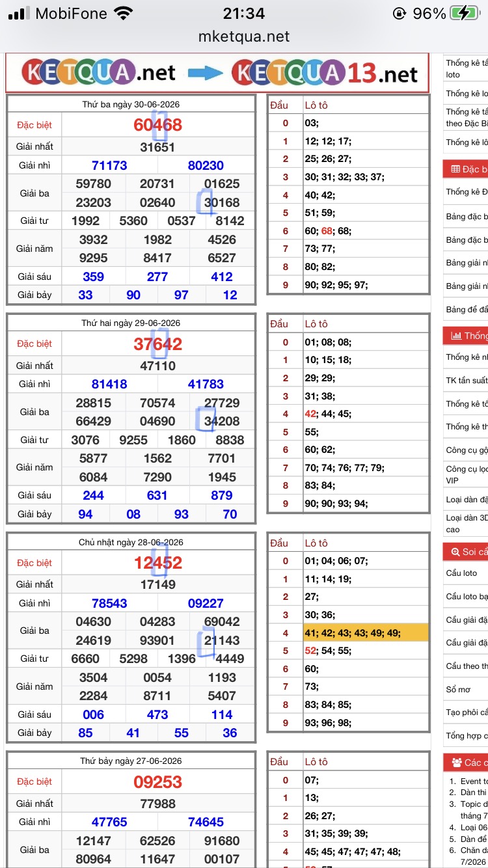Select the date header 'Thứ hai ngày 29-06-2026'
Viewport: 488px width, 868px height.
[131, 323]
